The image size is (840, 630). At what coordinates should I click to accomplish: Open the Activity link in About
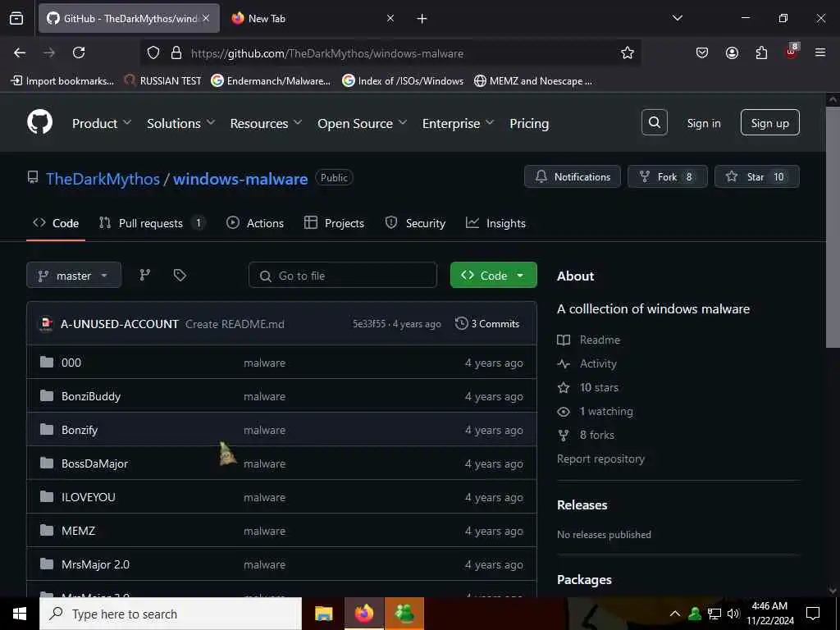pyautogui.click(x=598, y=363)
